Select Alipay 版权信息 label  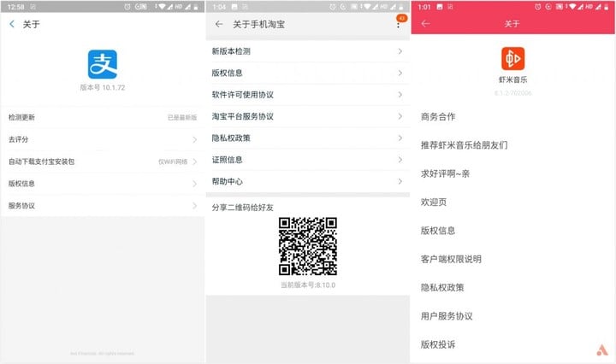pyautogui.click(x=21, y=184)
